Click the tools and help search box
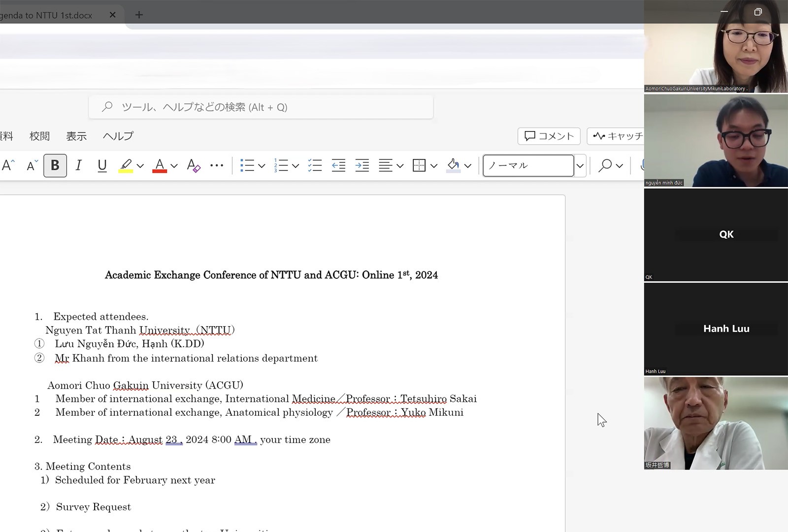The height and width of the screenshot is (532, 788). pos(261,107)
